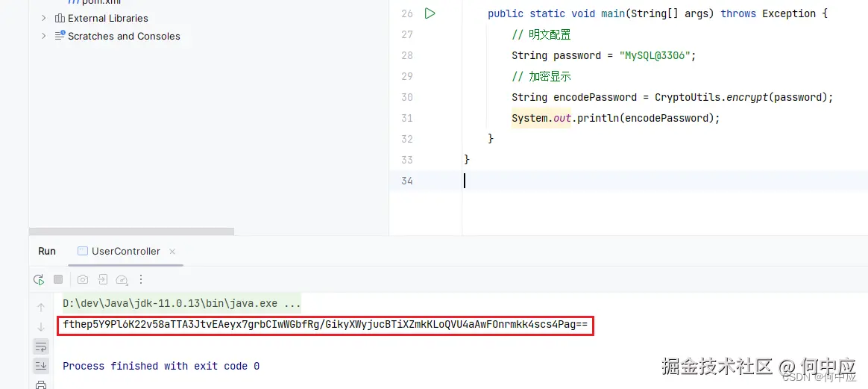Click the 明文配置 comment on line 27
868x389 pixels.
pos(541,35)
